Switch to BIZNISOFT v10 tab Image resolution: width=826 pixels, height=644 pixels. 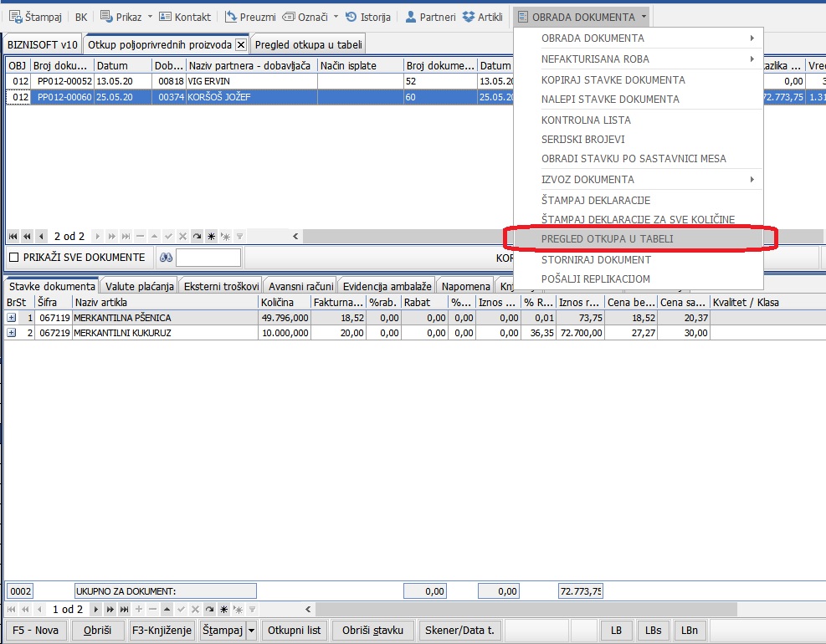point(42,45)
